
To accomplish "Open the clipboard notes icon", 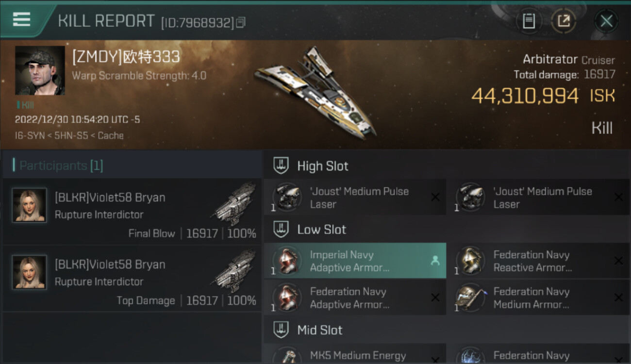I will (x=529, y=21).
